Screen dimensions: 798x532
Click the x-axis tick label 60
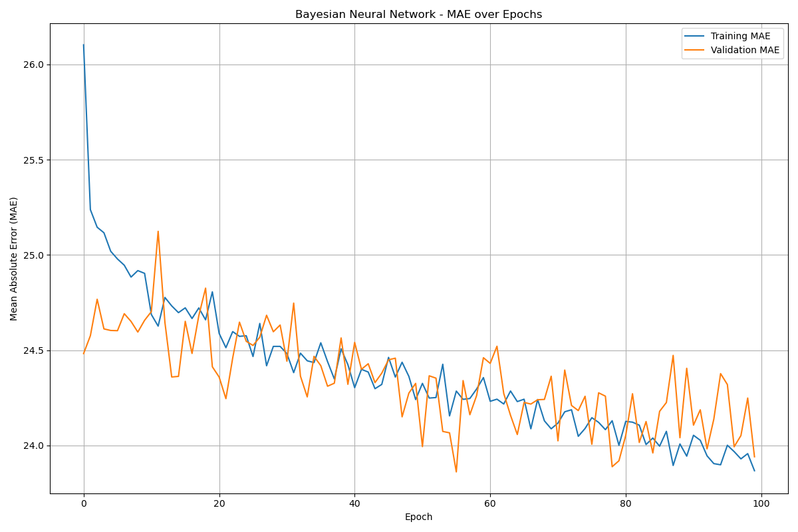490,503
